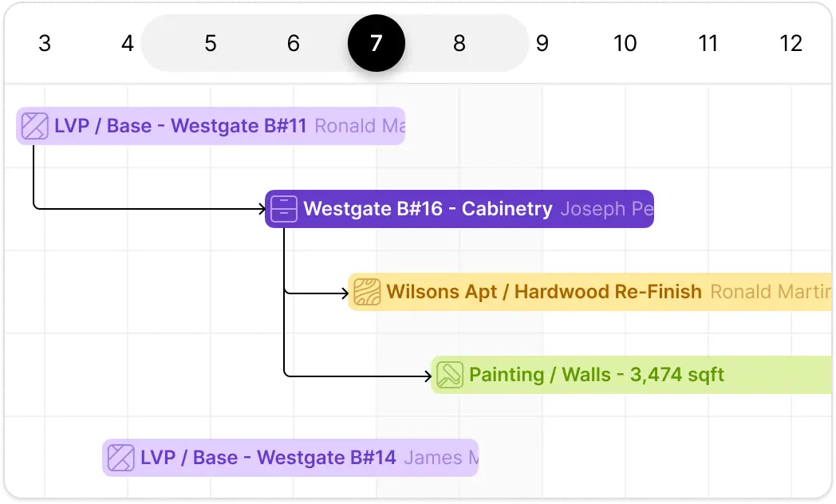Choose day 10 in the date header

(x=625, y=43)
